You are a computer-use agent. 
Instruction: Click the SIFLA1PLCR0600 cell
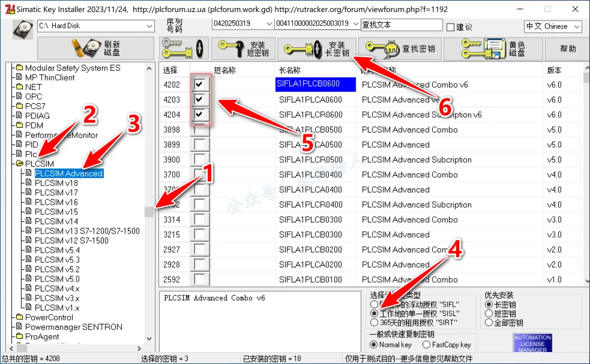tap(315, 115)
